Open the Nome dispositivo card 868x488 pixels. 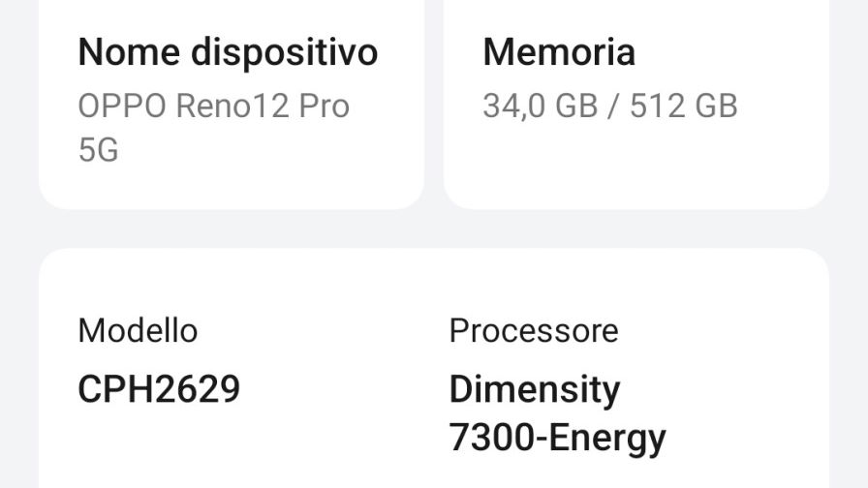point(232,105)
